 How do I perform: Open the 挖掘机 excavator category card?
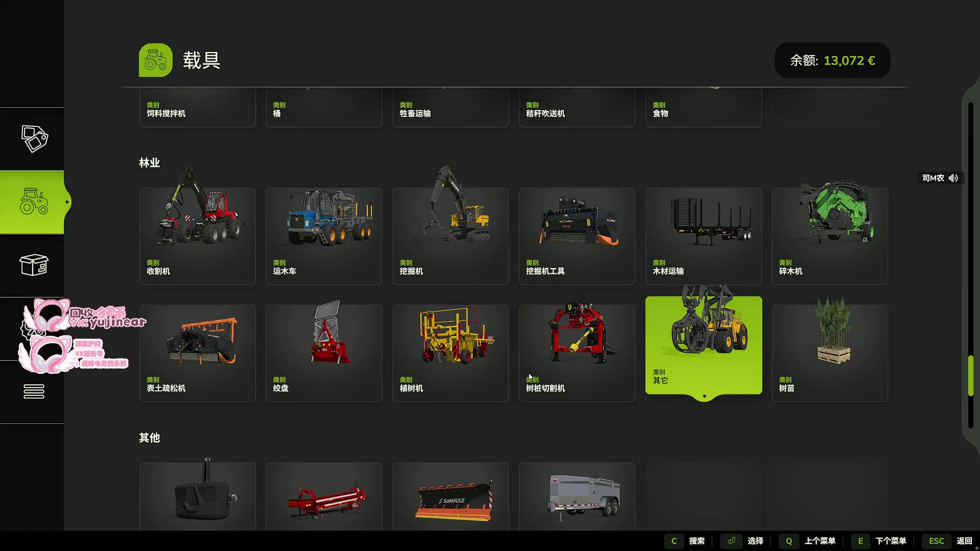coord(451,236)
